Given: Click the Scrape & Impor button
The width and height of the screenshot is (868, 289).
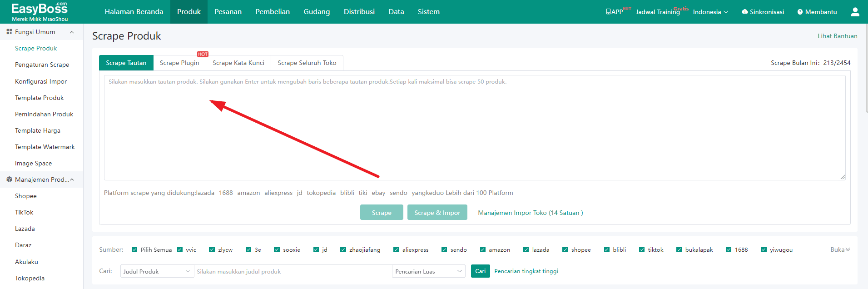Looking at the screenshot, I should [437, 212].
